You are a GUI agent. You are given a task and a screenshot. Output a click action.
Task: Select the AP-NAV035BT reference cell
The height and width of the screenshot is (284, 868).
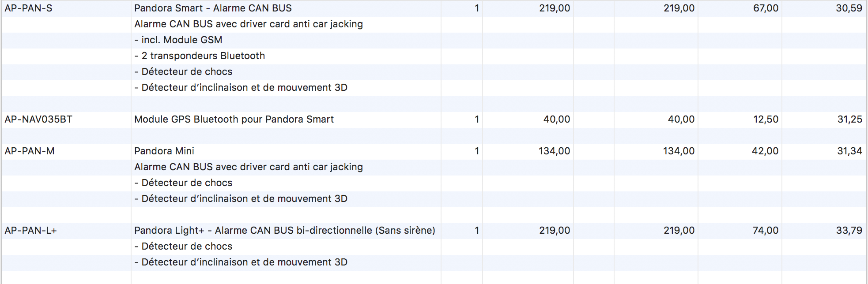(x=38, y=120)
